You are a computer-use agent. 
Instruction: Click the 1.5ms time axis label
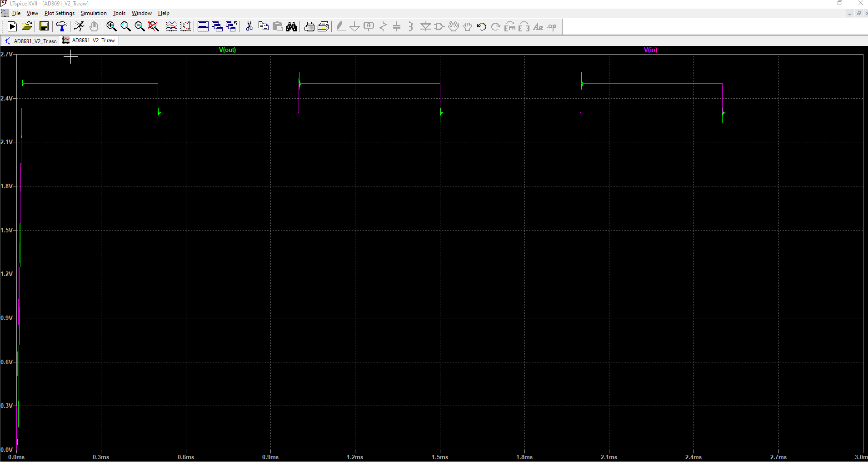[440, 457]
